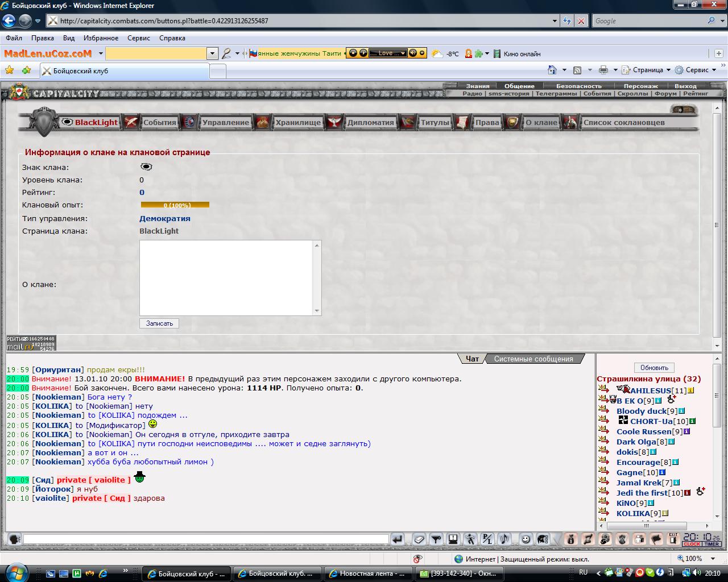
Task: Click the Обновить button in player list
Action: [654, 368]
